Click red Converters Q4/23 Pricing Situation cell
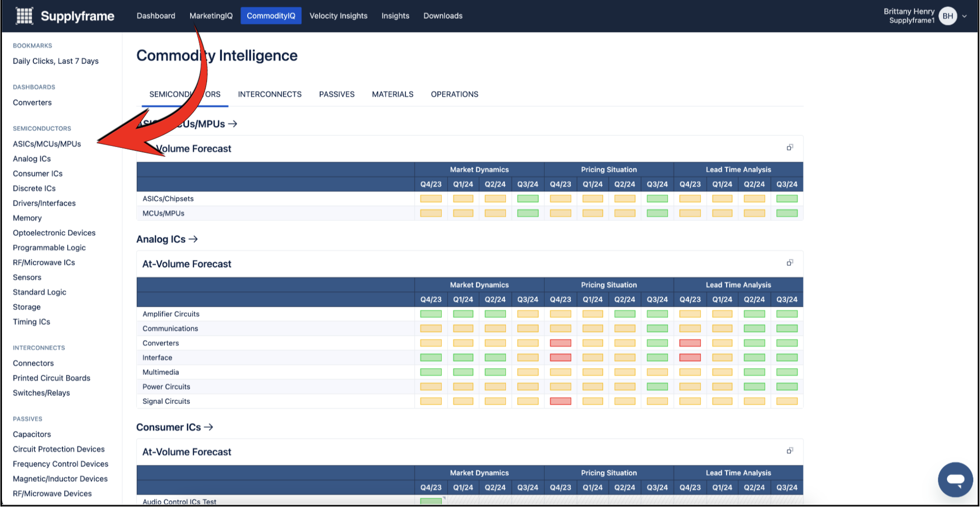The image size is (980, 508). [x=560, y=343]
